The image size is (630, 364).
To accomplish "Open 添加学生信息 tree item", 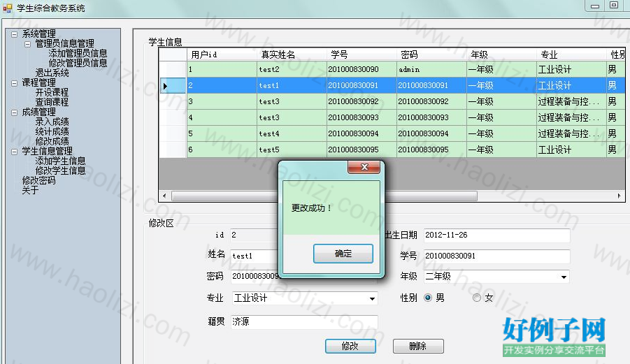I will coord(61,161).
